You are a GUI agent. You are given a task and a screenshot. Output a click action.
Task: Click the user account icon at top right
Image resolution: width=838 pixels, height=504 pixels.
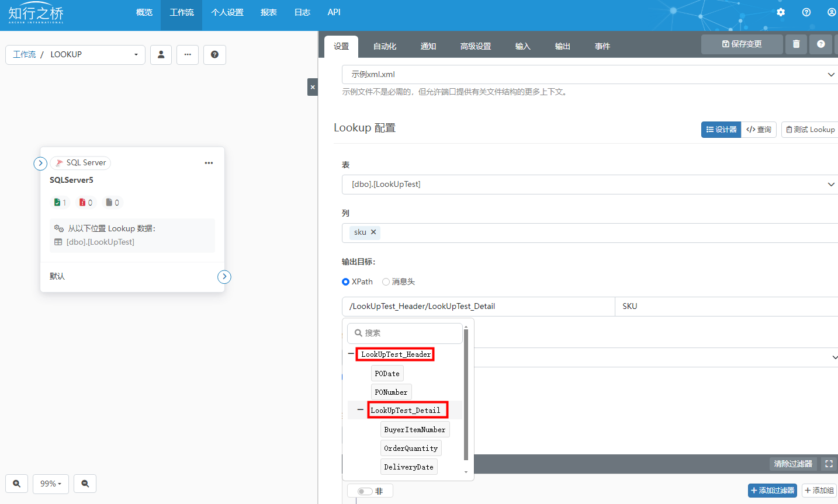pos(832,12)
